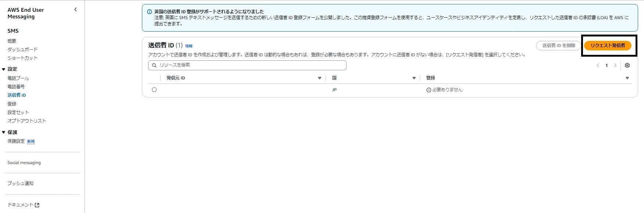Click the 送信者 ID を削除 button
This screenshot has height=213, width=644.
[x=559, y=46]
